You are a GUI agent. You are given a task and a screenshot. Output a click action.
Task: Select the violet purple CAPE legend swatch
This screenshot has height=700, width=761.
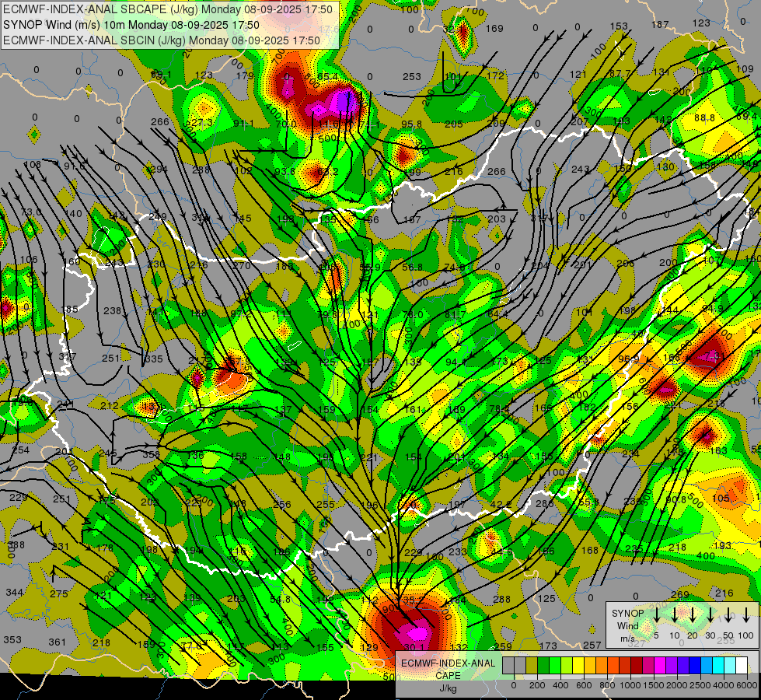(672, 666)
